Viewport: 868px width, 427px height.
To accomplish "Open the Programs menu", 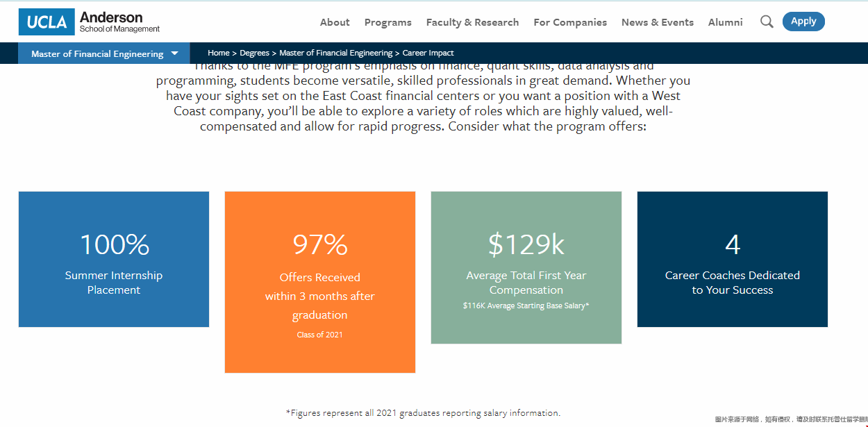I will [388, 22].
